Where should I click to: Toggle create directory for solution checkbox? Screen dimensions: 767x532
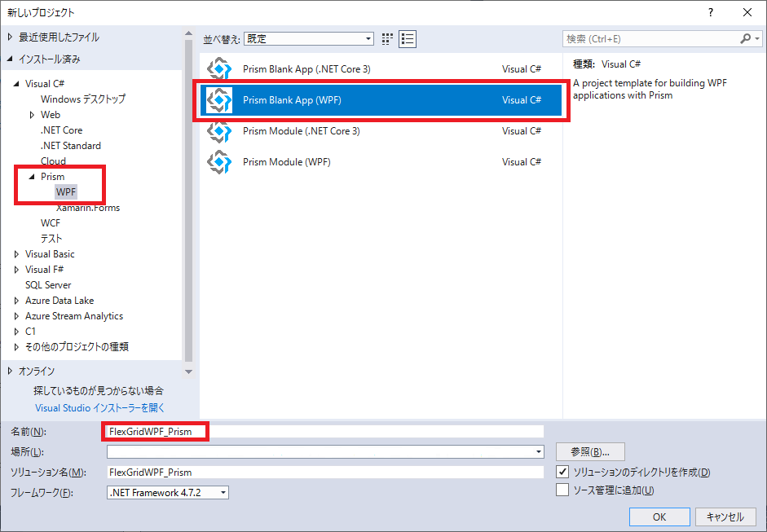562,472
